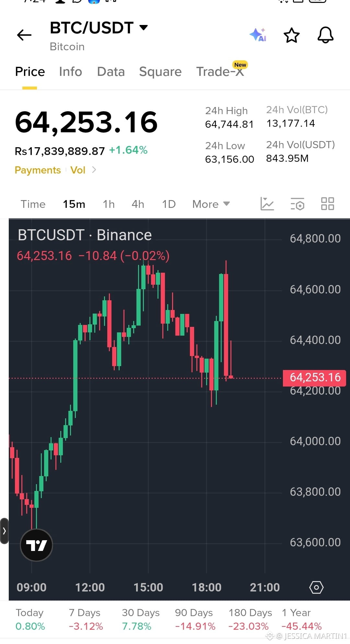Screen dimensions: 350x644
Task: Tap the back arrow icon
Action: click(x=24, y=35)
